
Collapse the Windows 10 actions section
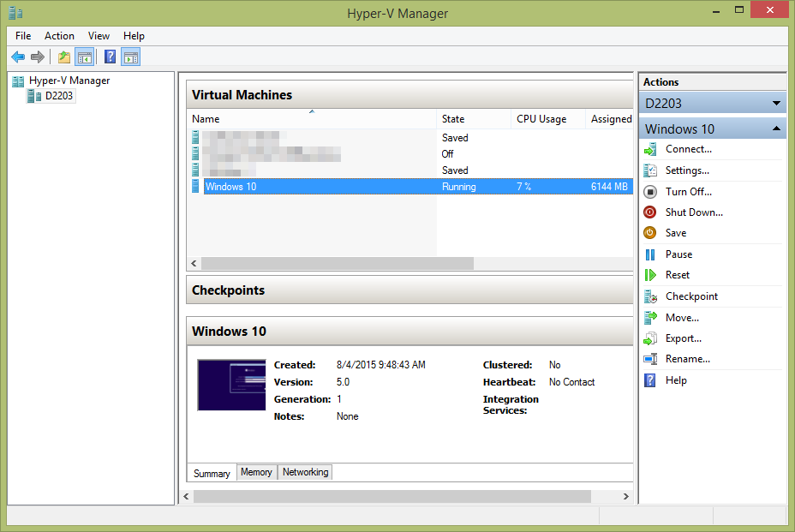point(776,129)
